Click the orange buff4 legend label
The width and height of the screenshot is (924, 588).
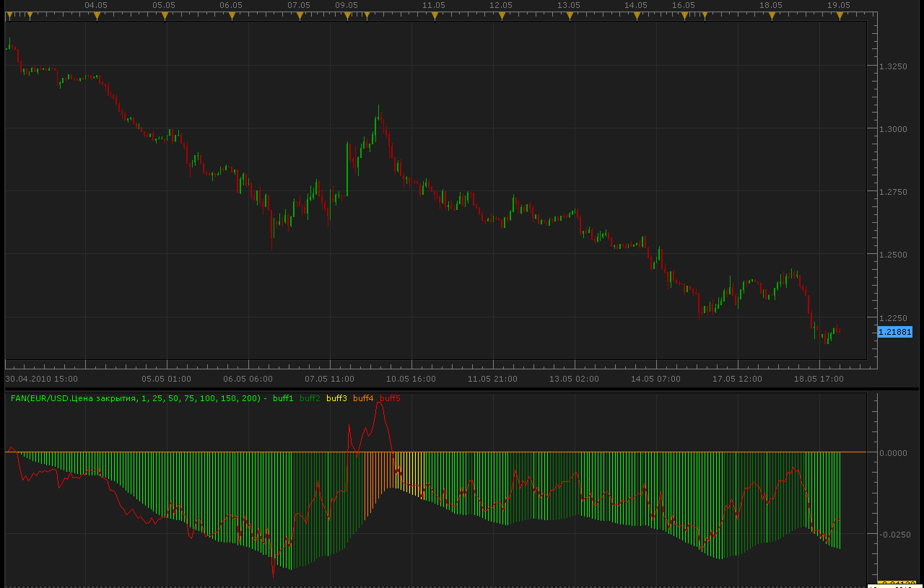363,398
